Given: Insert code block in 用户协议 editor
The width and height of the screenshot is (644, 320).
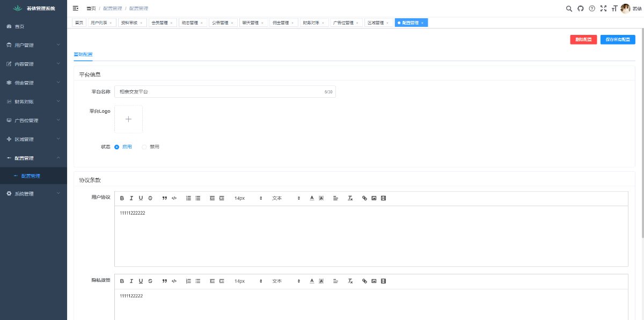Looking at the screenshot, I should tap(174, 198).
